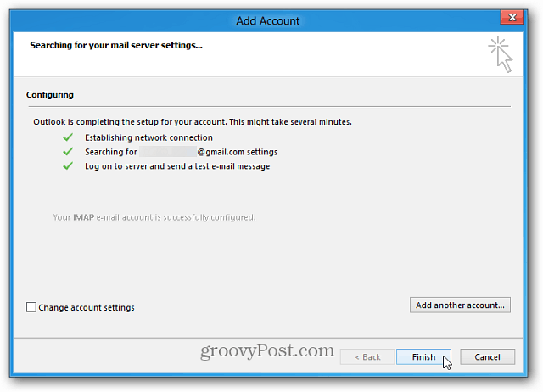Image resolution: width=543 pixels, height=392 pixels.
Task: Click the groovyPost.com watermark
Action: coord(267,350)
